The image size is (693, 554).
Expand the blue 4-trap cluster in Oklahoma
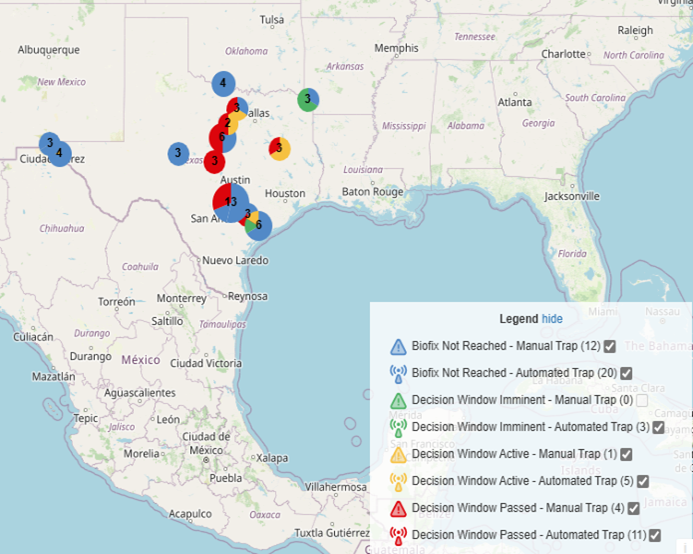(x=223, y=84)
